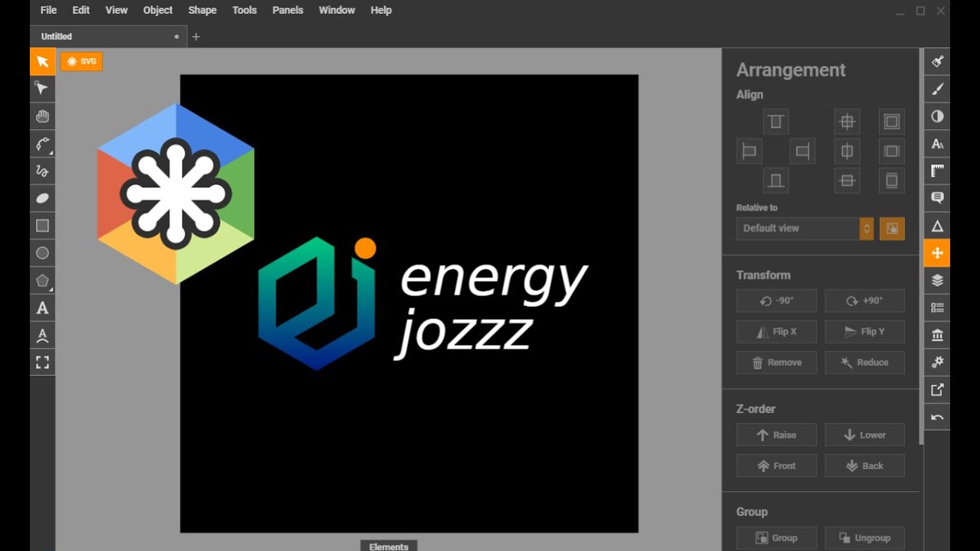The width and height of the screenshot is (980, 551).
Task: Open the Fill paint bucket panel
Action: 937,62
